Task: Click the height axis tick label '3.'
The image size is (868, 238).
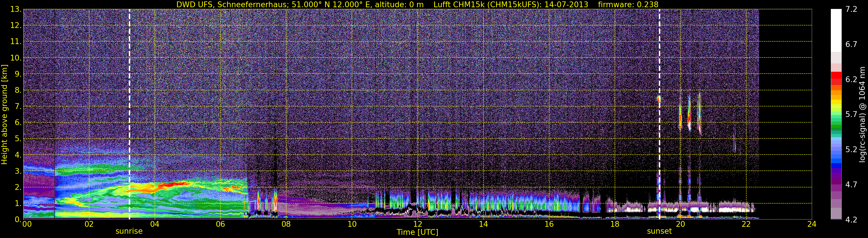Action: tap(18, 171)
